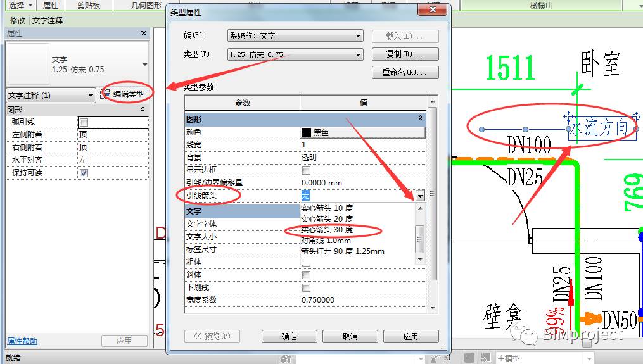Click the 宽度系数 value field 0.750000
Viewport: 643px width, 364px height.
pyautogui.click(x=361, y=300)
